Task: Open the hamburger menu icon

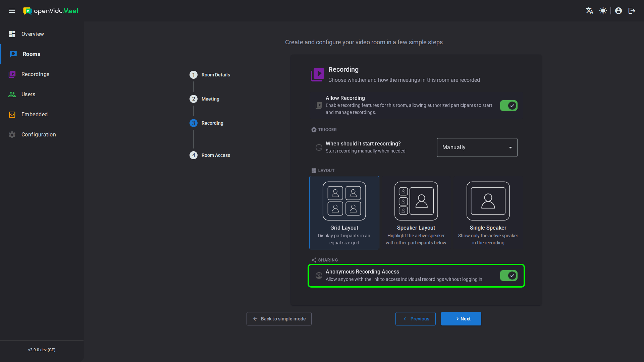Action: [x=12, y=11]
